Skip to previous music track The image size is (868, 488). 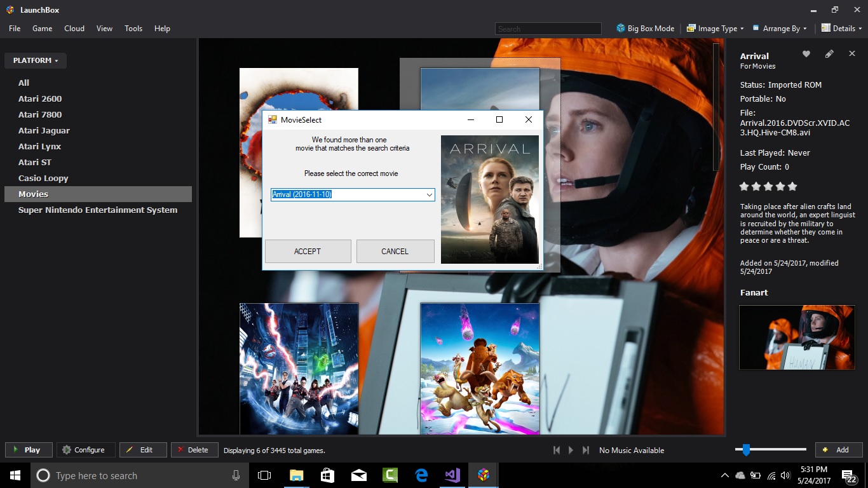tap(557, 450)
